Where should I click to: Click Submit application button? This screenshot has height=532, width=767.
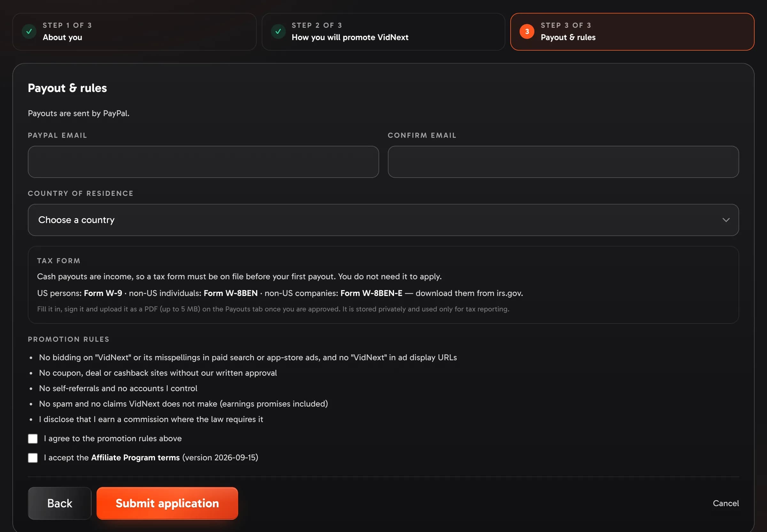coord(167,503)
